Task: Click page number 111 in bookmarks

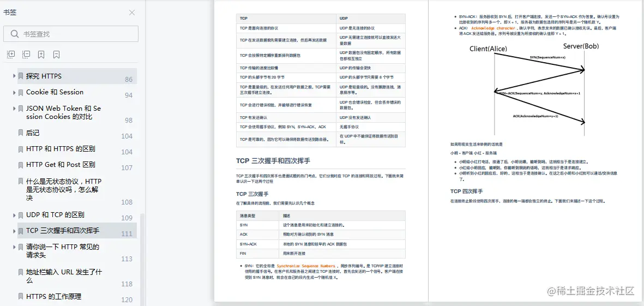Action: click(x=127, y=233)
